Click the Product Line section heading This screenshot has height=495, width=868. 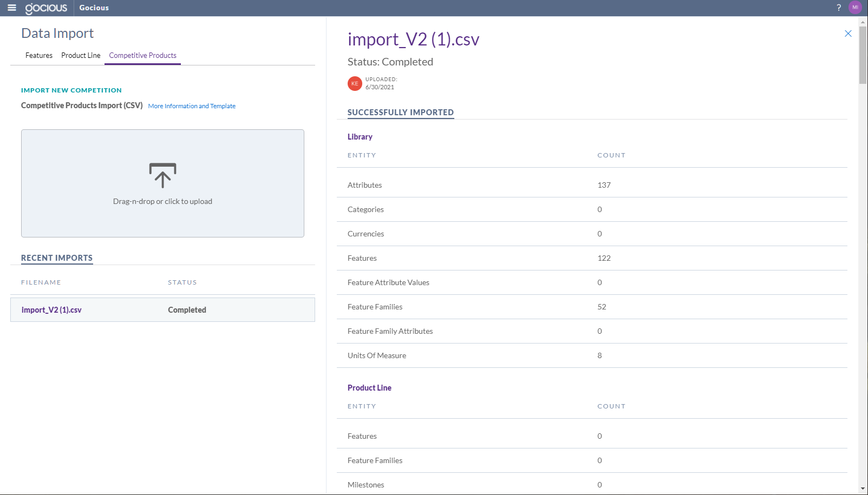click(369, 388)
